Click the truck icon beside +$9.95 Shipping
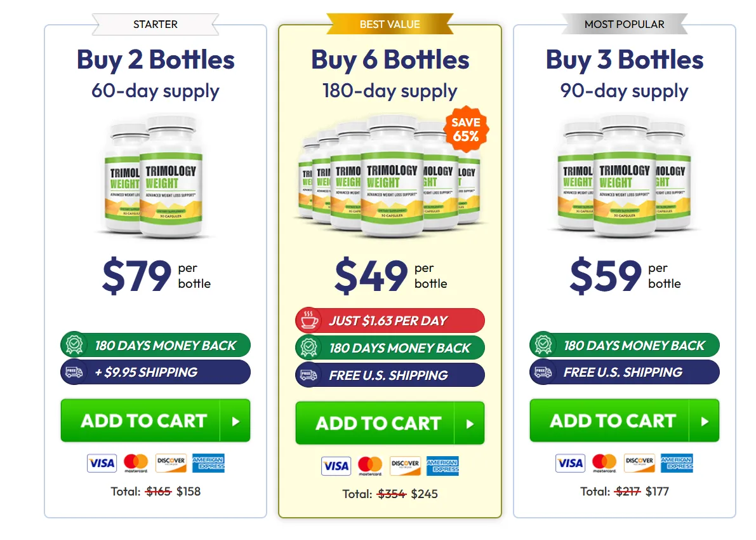Image resolution: width=756 pixels, height=540 pixels. click(74, 372)
